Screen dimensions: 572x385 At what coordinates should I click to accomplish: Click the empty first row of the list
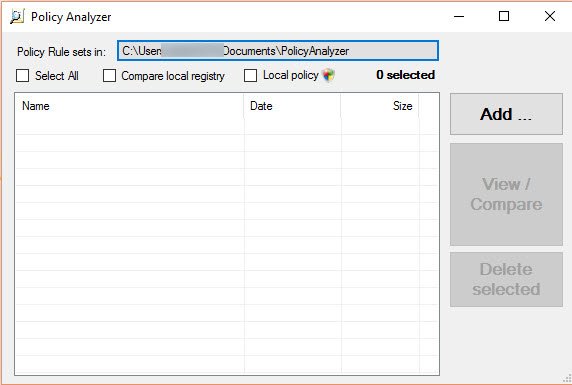click(227, 126)
